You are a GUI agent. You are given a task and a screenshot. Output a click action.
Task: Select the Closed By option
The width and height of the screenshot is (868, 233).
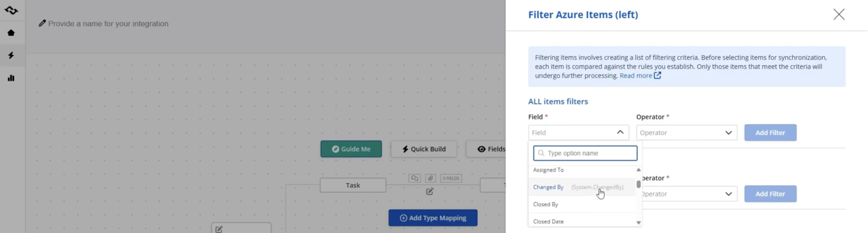(582, 204)
